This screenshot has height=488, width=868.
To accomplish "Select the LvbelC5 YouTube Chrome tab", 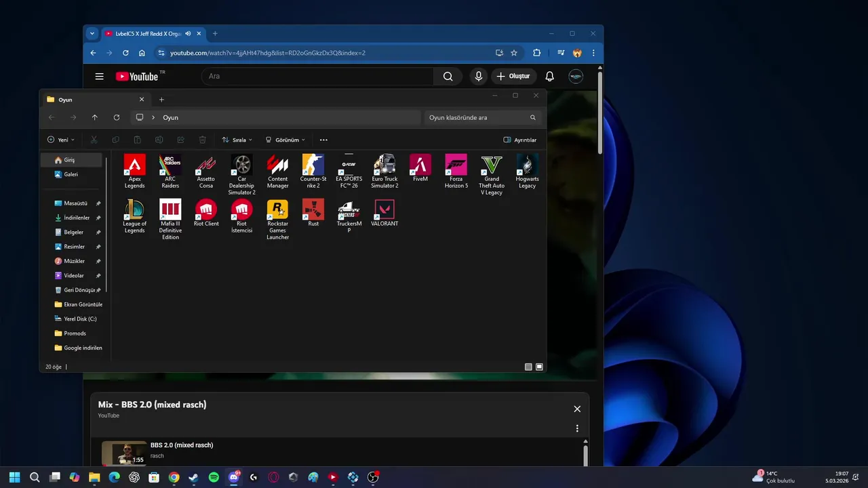I will point(153,33).
